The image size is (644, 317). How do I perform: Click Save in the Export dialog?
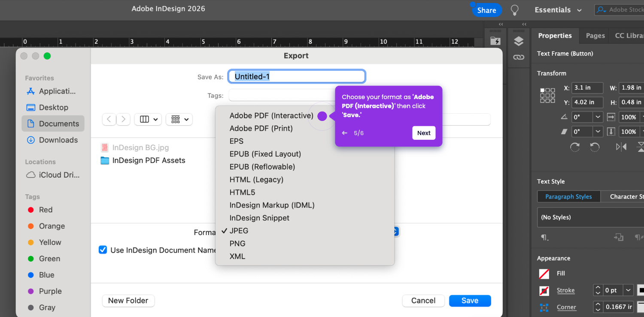(x=470, y=301)
